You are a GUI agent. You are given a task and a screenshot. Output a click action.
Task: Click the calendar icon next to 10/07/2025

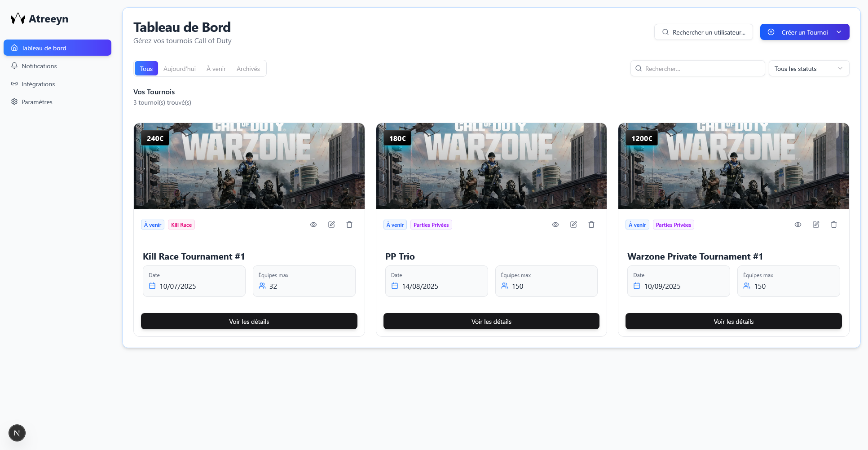point(152,286)
